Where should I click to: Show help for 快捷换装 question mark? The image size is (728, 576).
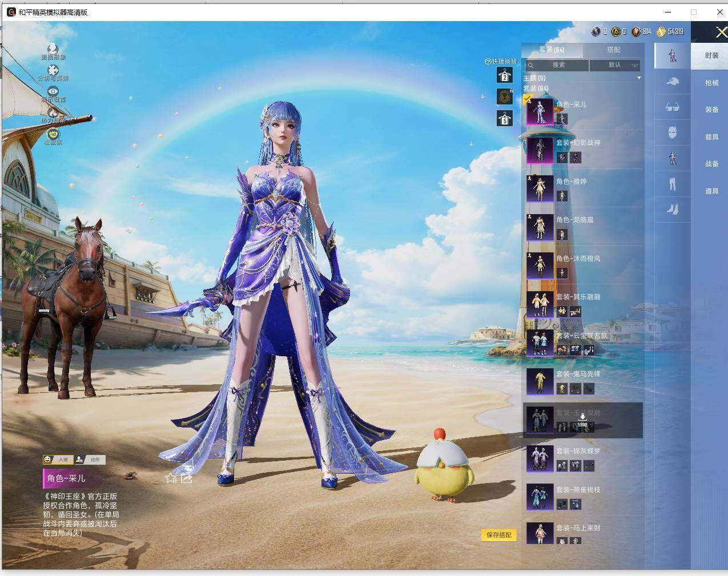pos(488,62)
